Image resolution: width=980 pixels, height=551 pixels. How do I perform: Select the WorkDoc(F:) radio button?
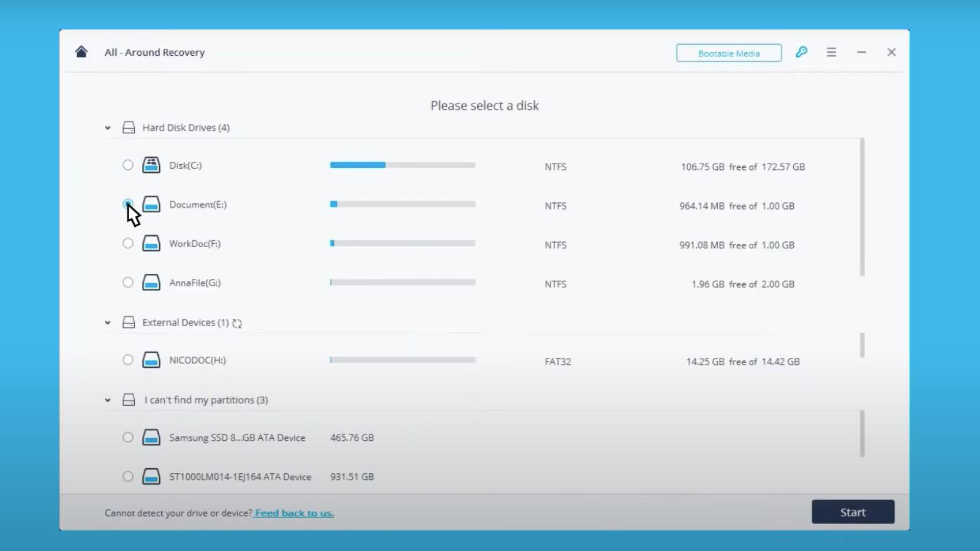click(127, 243)
